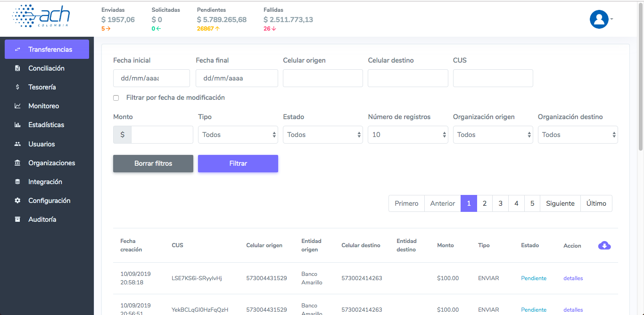The image size is (644, 315).
Task: Focus the Celular origen field
Action: coord(323,78)
